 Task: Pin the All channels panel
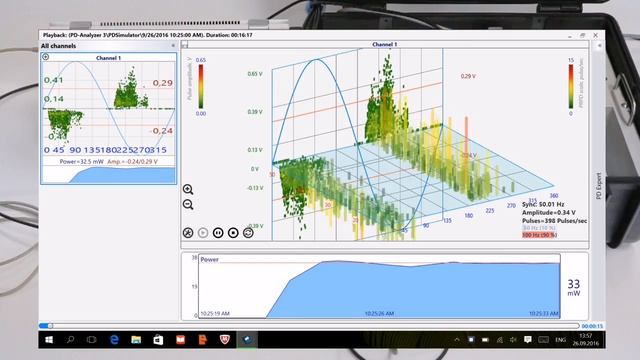173,46
